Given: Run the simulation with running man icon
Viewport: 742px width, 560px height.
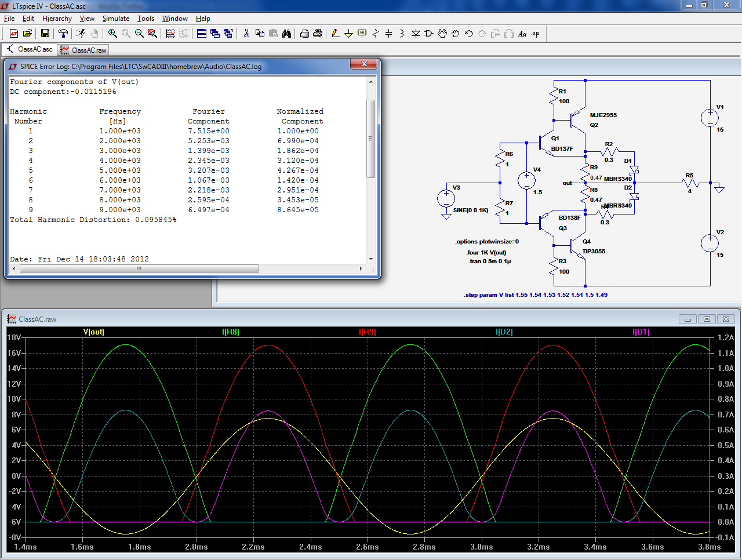Looking at the screenshot, I should coord(81,34).
